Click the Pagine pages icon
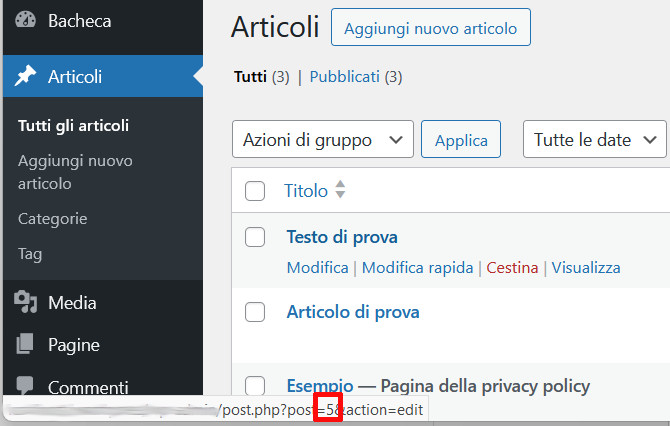Image resolution: width=670 pixels, height=426 pixels. [x=25, y=344]
